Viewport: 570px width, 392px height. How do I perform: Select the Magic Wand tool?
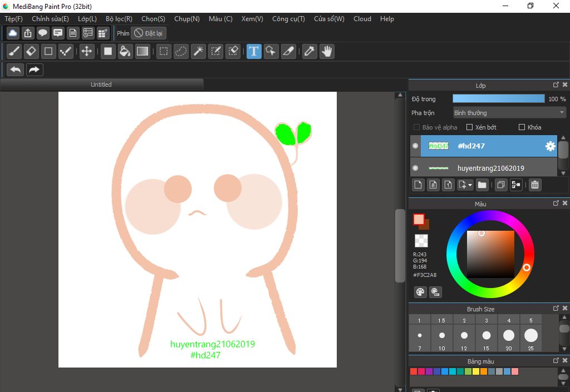pos(198,52)
